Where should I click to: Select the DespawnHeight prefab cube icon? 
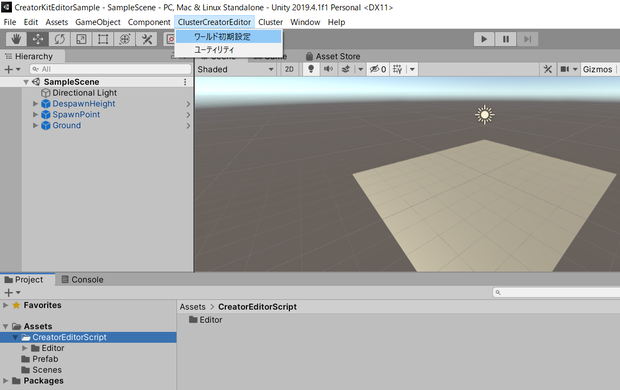point(46,104)
